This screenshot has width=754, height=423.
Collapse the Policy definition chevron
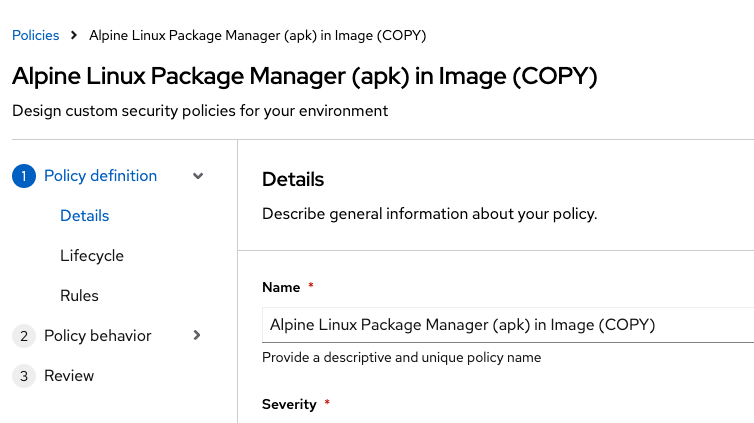pos(198,176)
